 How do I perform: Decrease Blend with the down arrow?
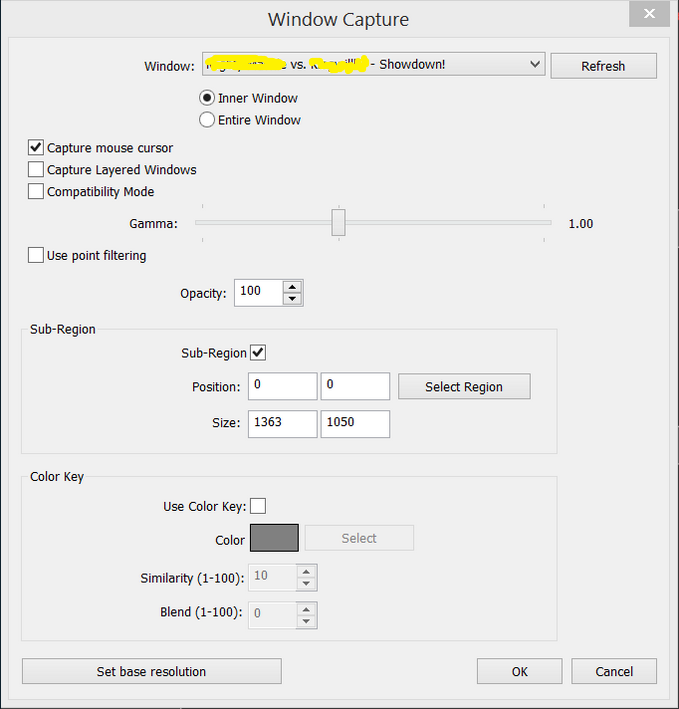click(306, 621)
